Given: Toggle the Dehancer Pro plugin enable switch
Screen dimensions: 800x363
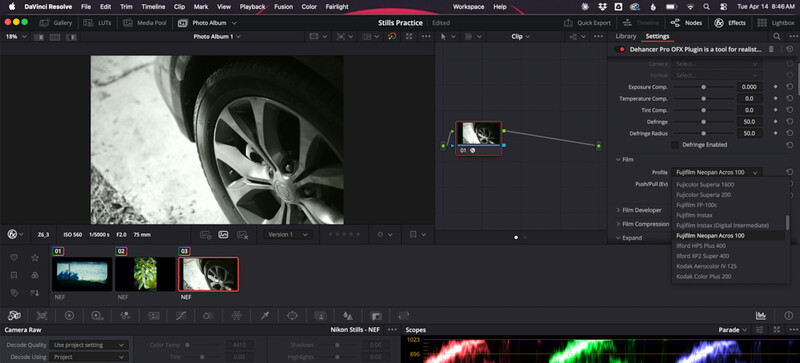Looking at the screenshot, I should pyautogui.click(x=620, y=49).
